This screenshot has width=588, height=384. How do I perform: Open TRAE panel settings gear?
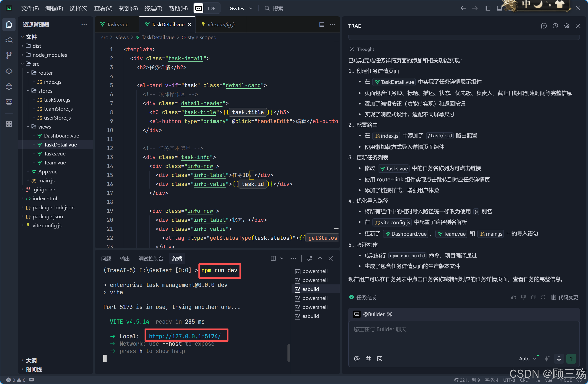pyautogui.click(x=567, y=26)
